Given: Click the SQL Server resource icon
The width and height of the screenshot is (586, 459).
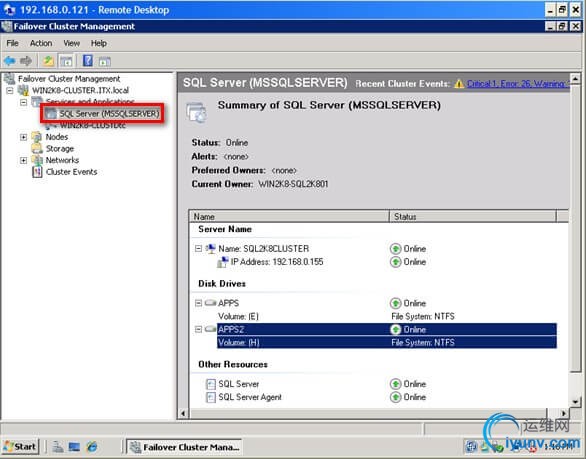Looking at the screenshot, I should tap(211, 384).
